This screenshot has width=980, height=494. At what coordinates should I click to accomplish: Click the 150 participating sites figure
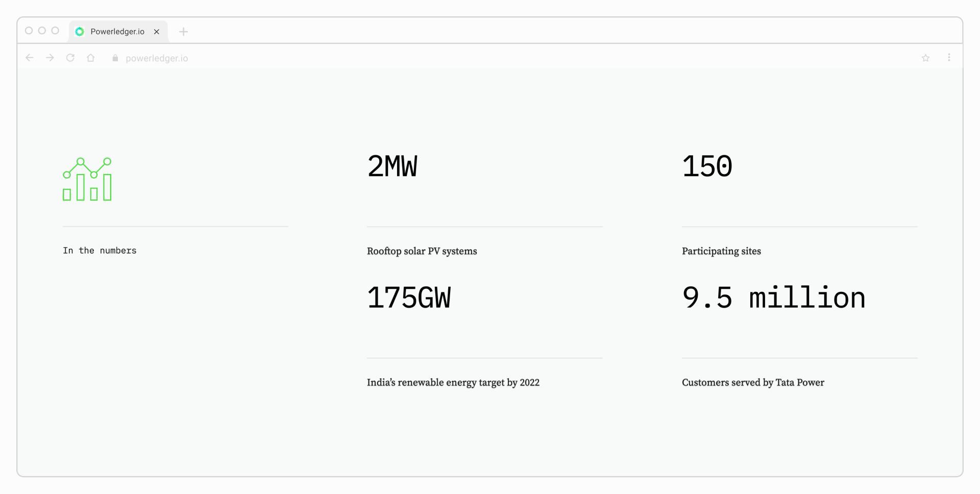706,165
